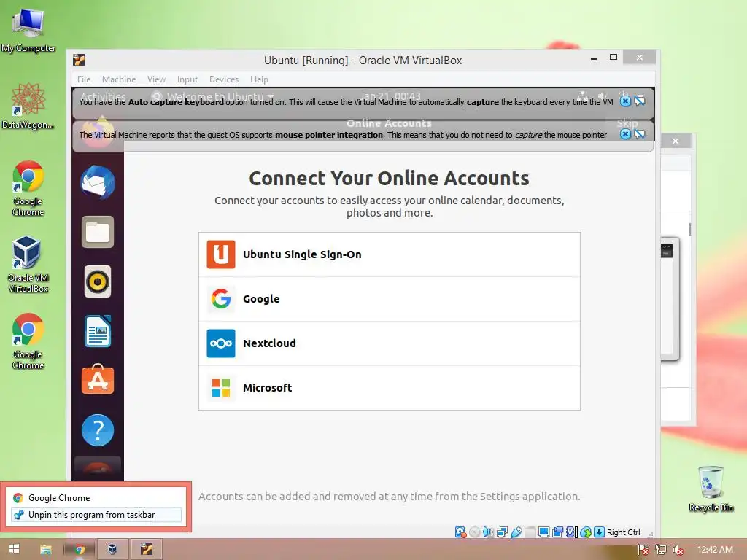Click the audio status bar icon

[488, 532]
